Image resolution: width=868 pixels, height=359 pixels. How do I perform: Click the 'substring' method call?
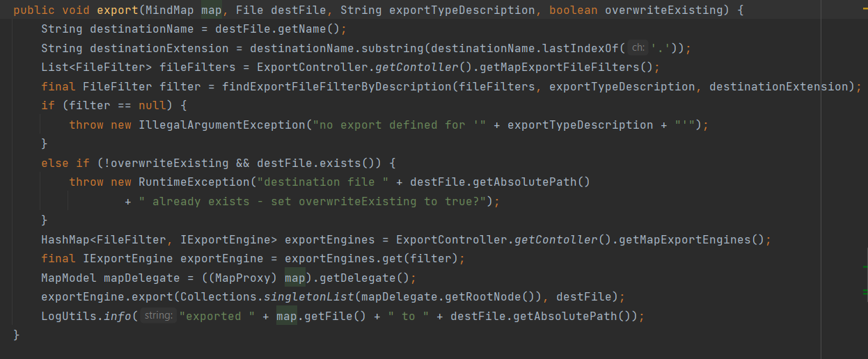pos(393,49)
